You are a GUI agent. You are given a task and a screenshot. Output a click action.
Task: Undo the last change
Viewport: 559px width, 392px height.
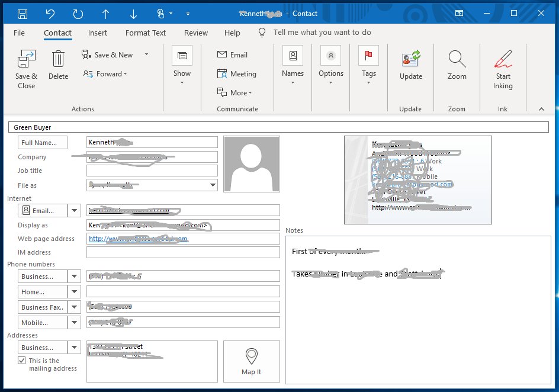50,14
